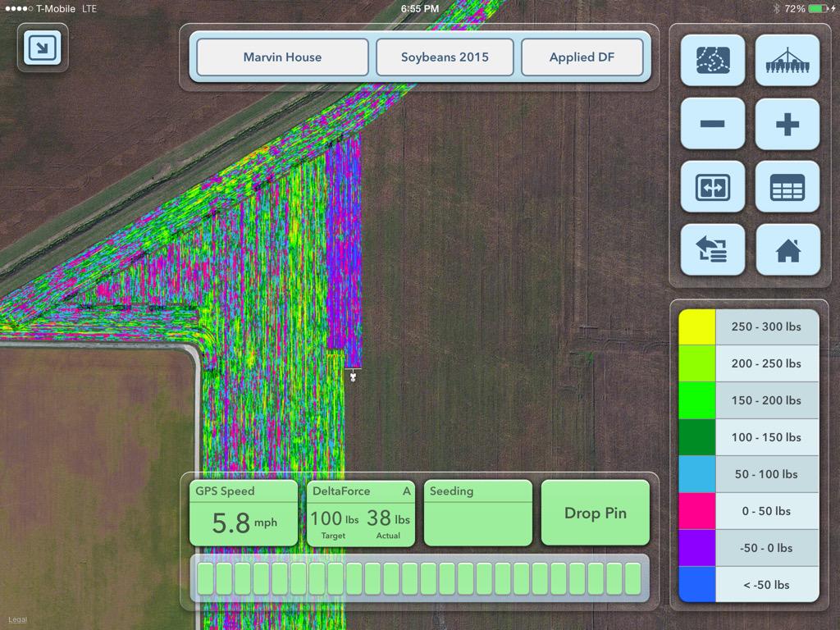Tap the 250 - 300 lbs legend label

point(766,326)
